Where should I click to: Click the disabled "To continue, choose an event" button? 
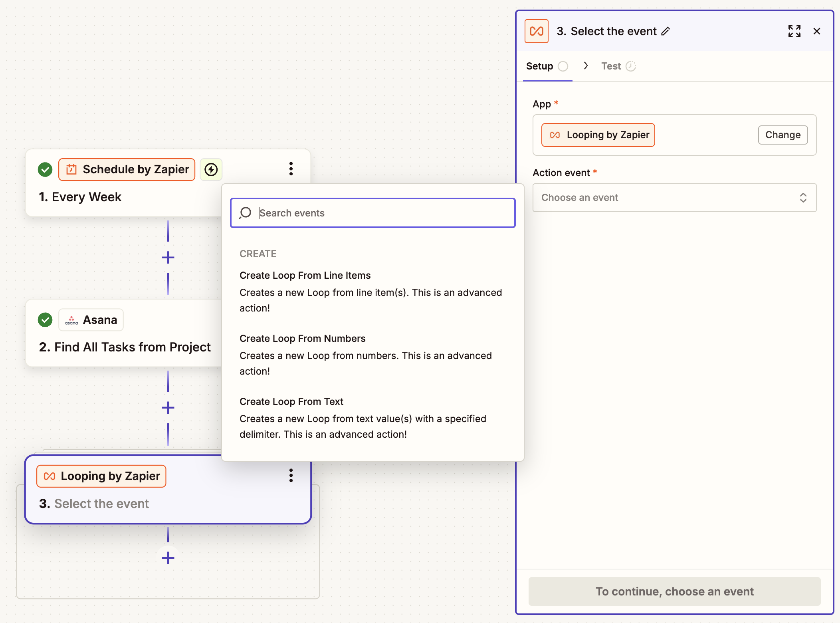[674, 591]
